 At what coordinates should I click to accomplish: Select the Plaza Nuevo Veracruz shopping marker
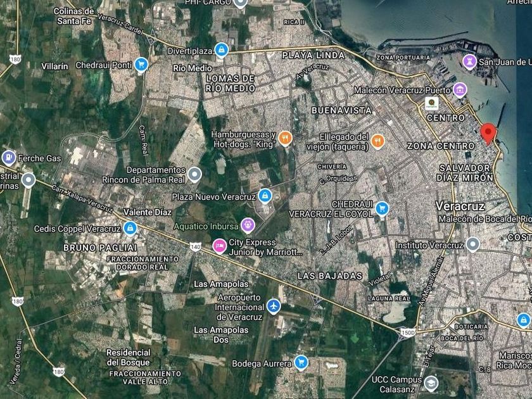[265, 196]
